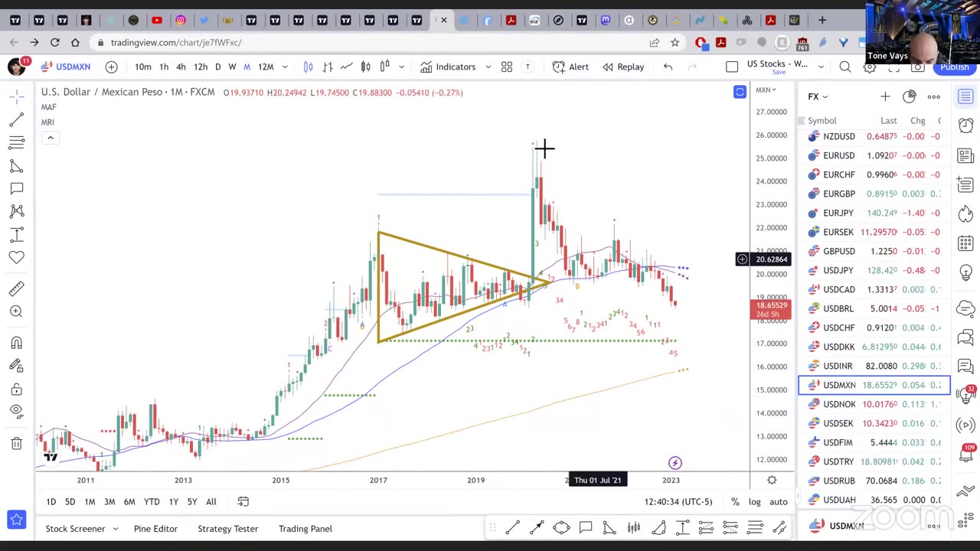Select the trend line drawing tool
The width and height of the screenshot is (980, 551).
tap(16, 119)
